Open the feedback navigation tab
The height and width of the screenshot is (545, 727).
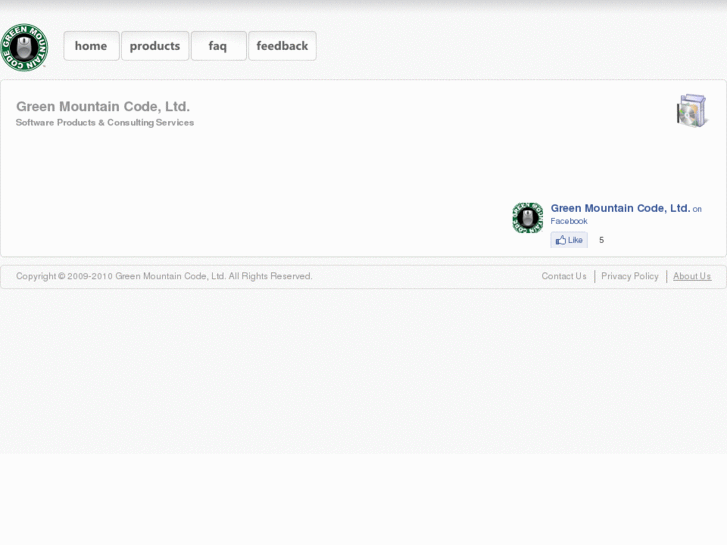tap(282, 46)
